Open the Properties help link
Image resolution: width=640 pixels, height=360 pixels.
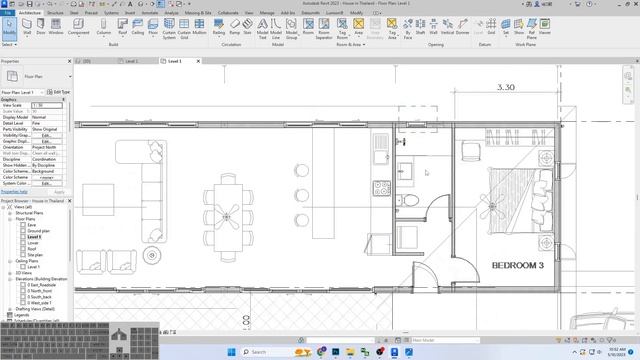click(x=14, y=192)
